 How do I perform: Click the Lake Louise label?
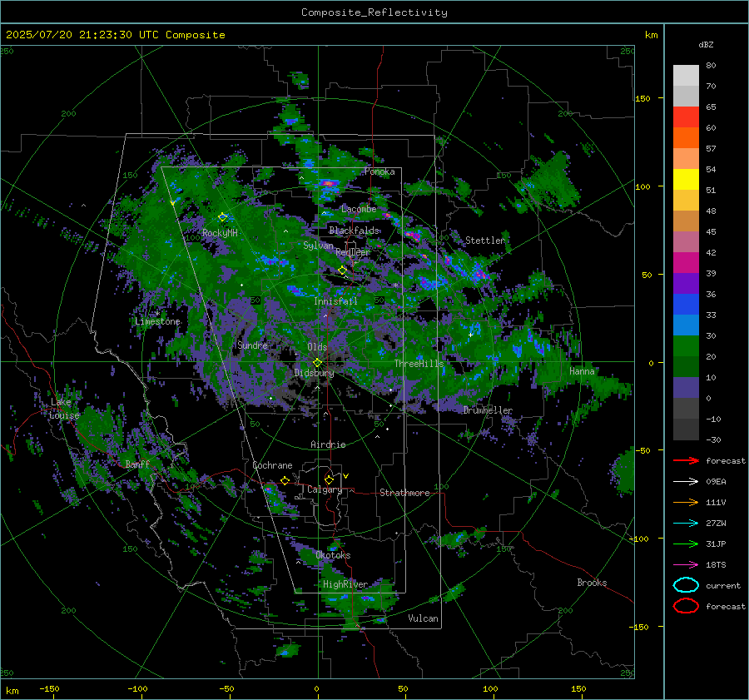(64, 409)
